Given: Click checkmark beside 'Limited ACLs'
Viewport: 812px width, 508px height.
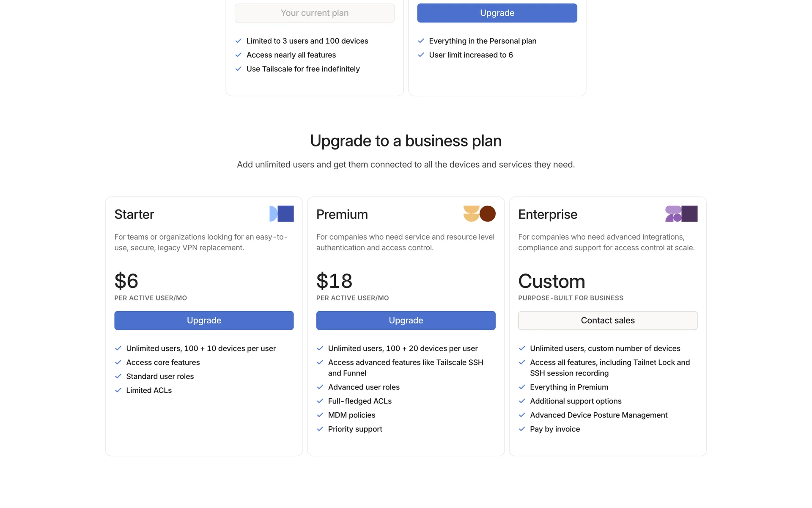Looking at the screenshot, I should coord(118,390).
